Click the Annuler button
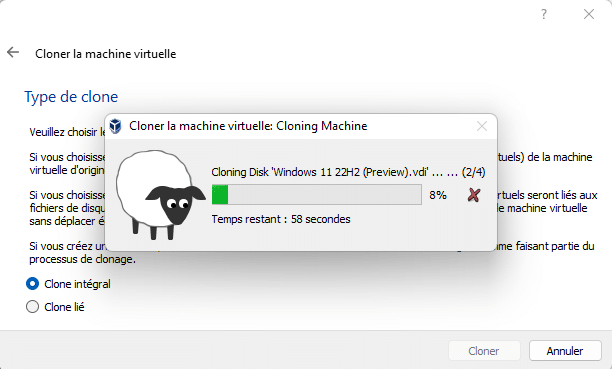Image resolution: width=612 pixels, height=369 pixels. pyautogui.click(x=565, y=351)
